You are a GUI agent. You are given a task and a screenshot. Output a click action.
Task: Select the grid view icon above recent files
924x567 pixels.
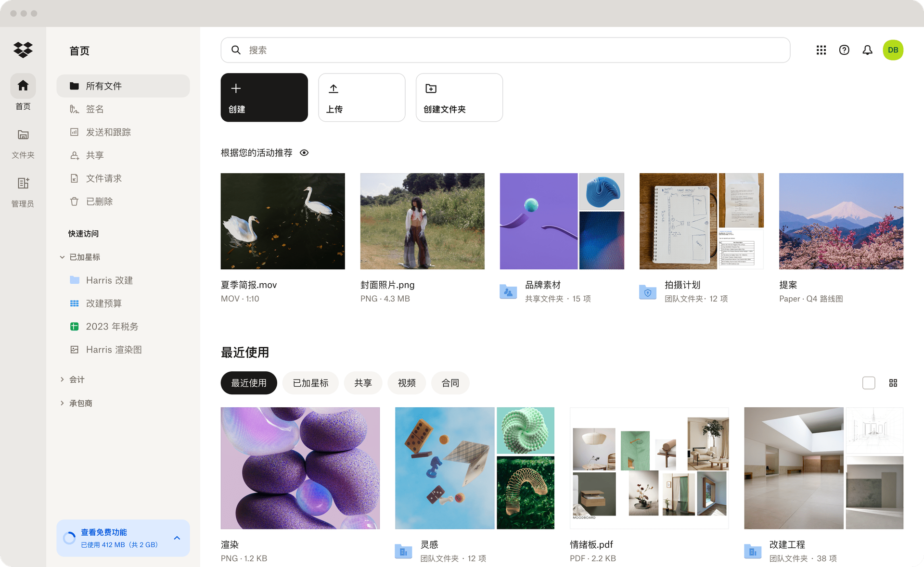894,383
